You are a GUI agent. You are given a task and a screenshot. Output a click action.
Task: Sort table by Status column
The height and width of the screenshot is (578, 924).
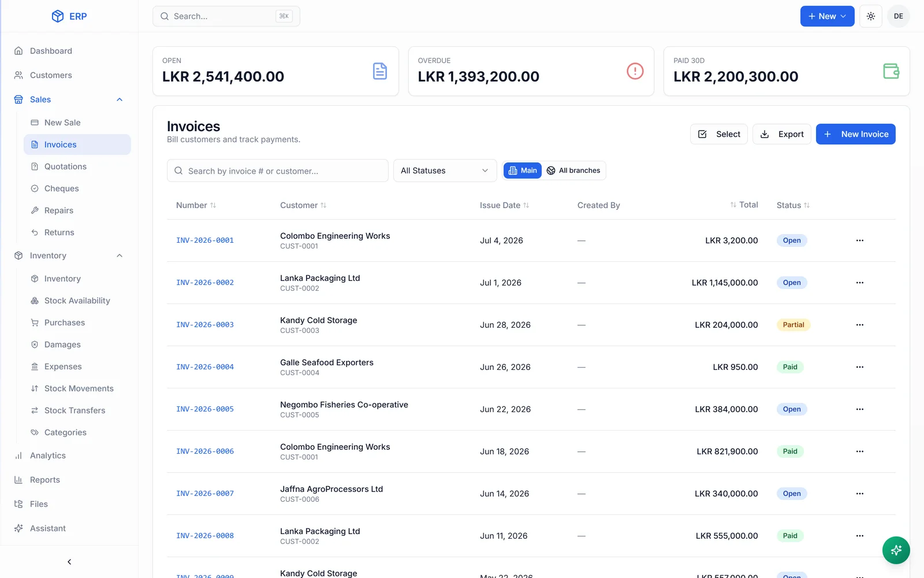(x=793, y=205)
